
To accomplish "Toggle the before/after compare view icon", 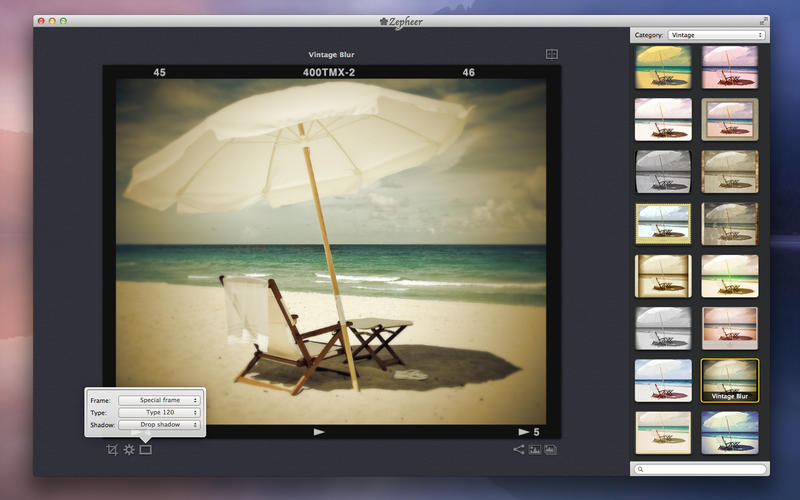I will click(552, 54).
